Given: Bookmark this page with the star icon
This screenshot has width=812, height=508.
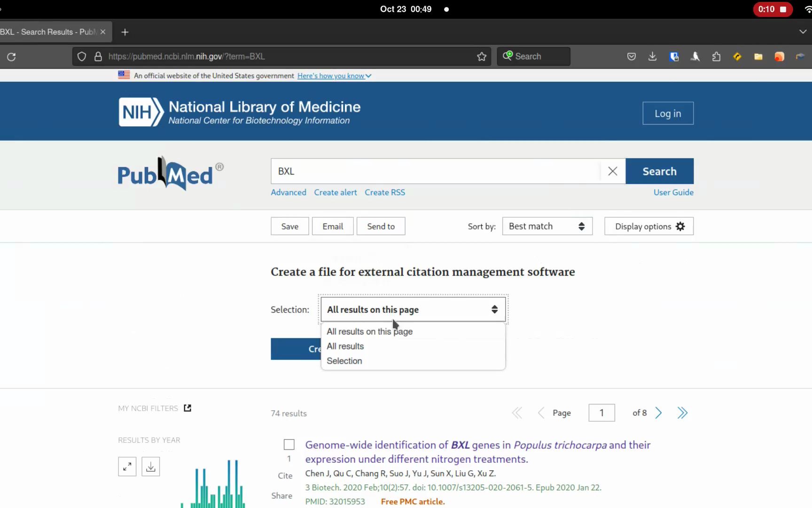Looking at the screenshot, I should [x=482, y=56].
